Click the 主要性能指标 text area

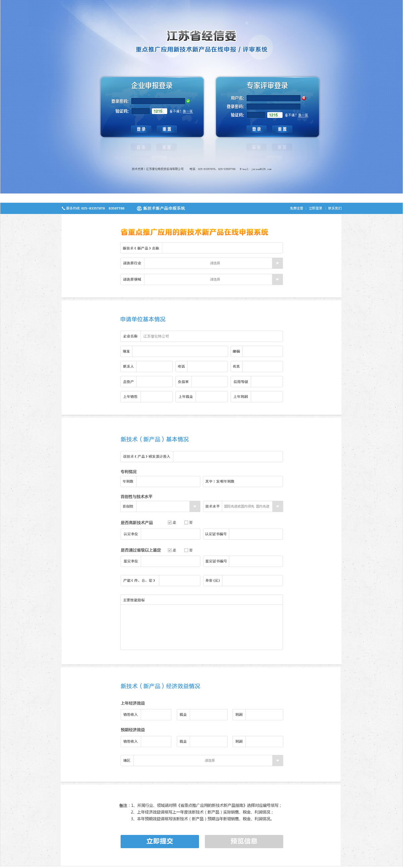pos(201,627)
